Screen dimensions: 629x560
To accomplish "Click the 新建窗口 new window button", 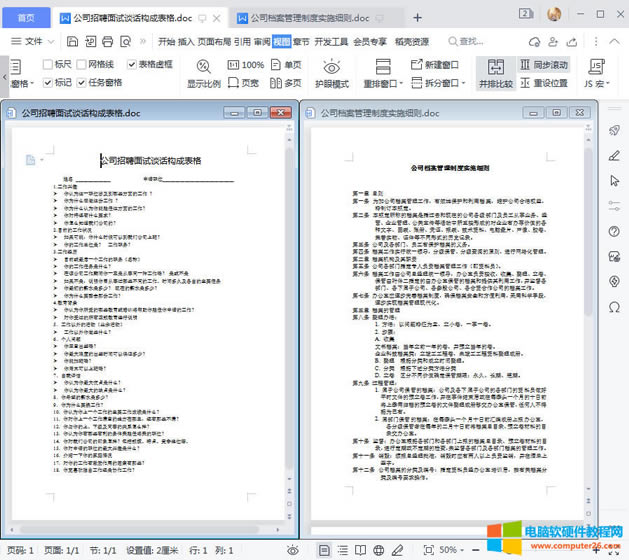I will (435, 64).
